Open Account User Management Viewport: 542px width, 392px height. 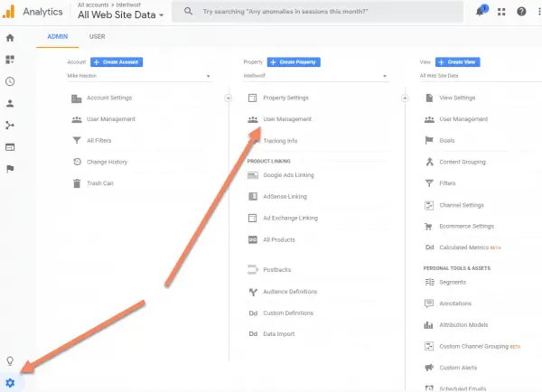(111, 119)
